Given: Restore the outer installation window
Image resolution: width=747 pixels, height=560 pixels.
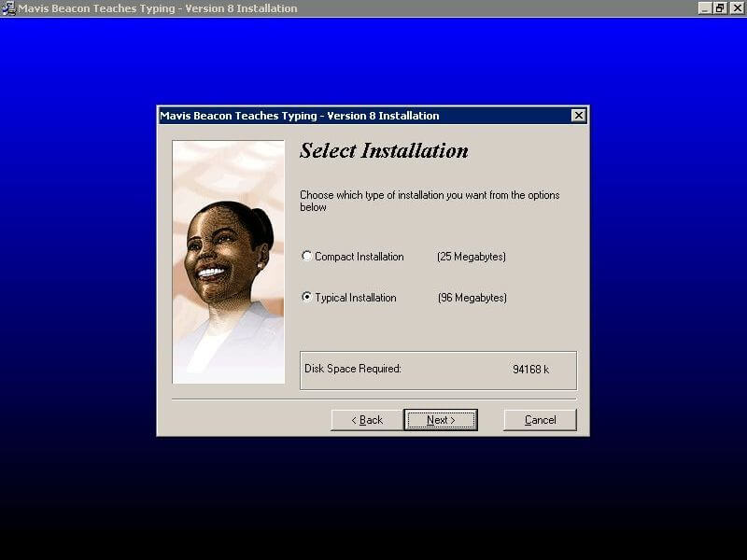Looking at the screenshot, I should (x=720, y=8).
